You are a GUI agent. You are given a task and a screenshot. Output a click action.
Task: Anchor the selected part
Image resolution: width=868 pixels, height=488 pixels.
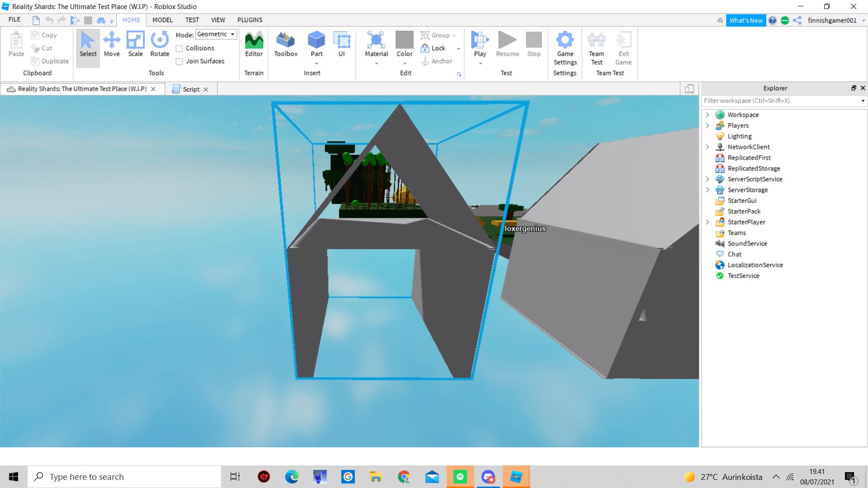pyautogui.click(x=437, y=61)
